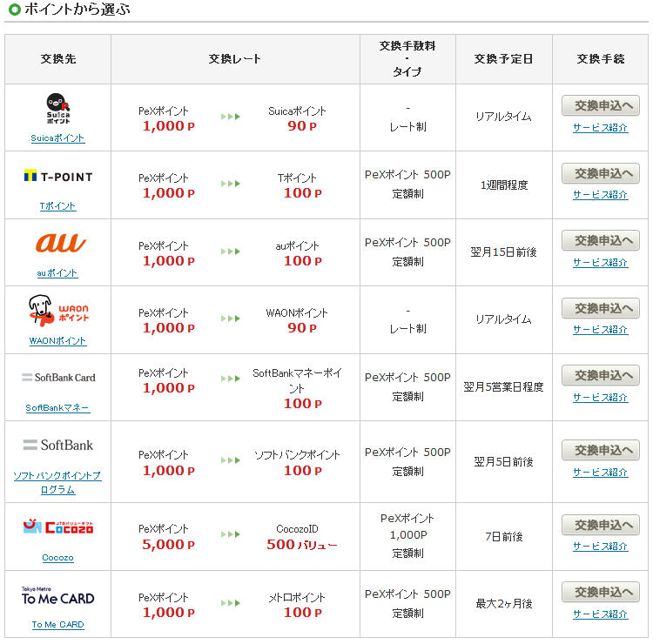Viewport: 653px width, 644px height.
Task: Click the orange au logo
Action: tap(60, 243)
